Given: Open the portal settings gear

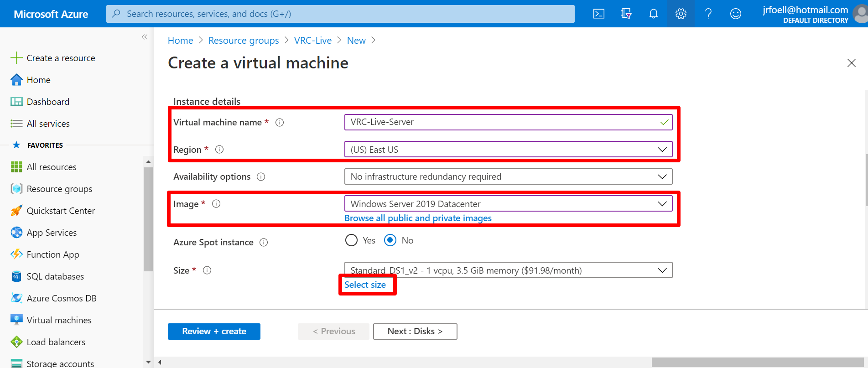Looking at the screenshot, I should (x=681, y=14).
